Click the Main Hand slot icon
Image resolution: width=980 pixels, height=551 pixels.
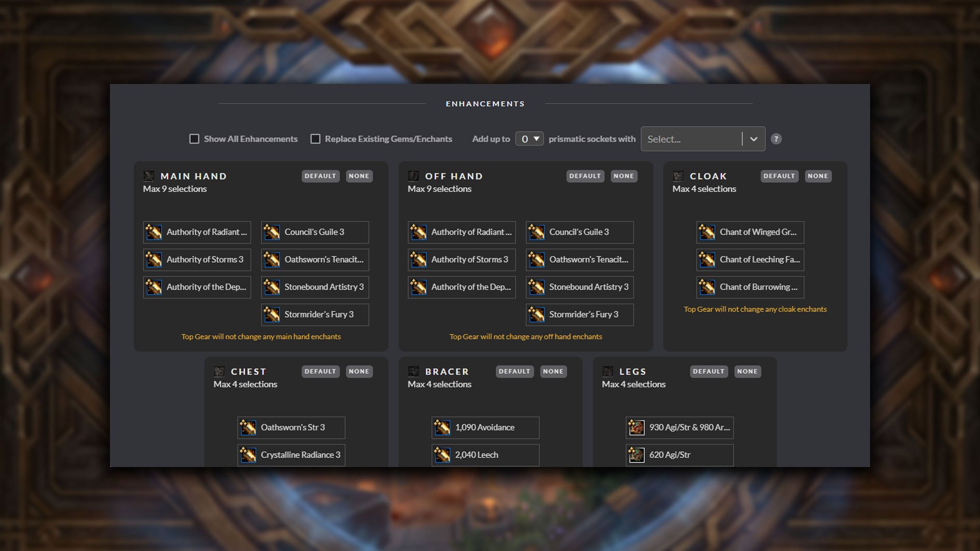tap(149, 176)
